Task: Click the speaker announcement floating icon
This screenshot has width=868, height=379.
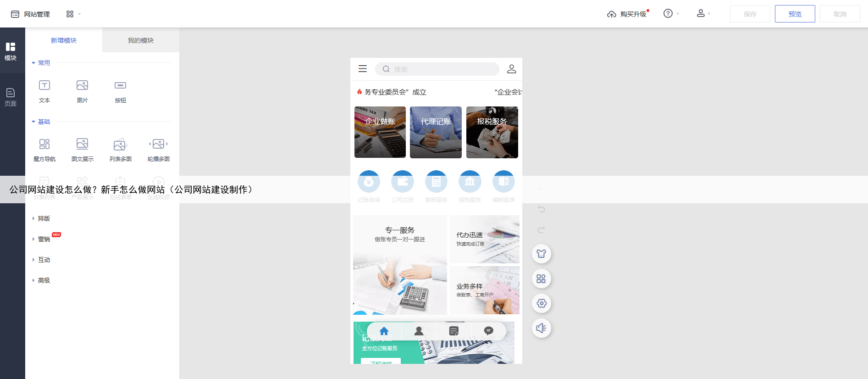Action: point(541,328)
